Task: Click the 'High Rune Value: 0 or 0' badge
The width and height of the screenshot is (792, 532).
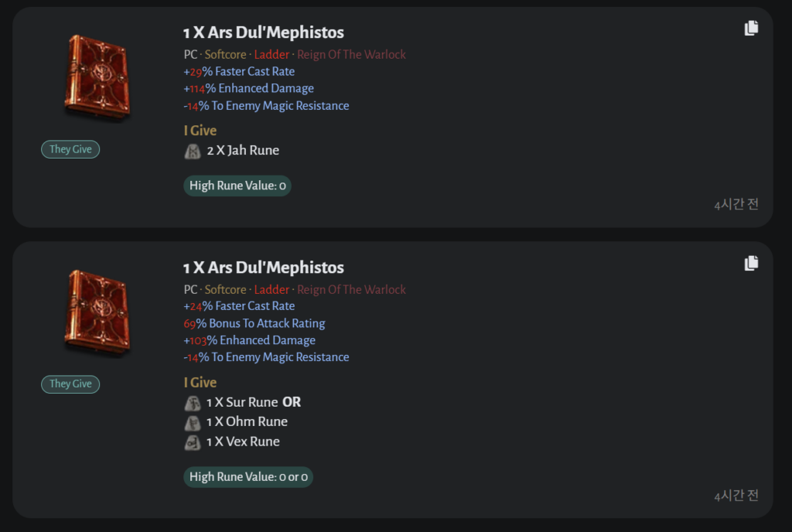Action: [248, 476]
